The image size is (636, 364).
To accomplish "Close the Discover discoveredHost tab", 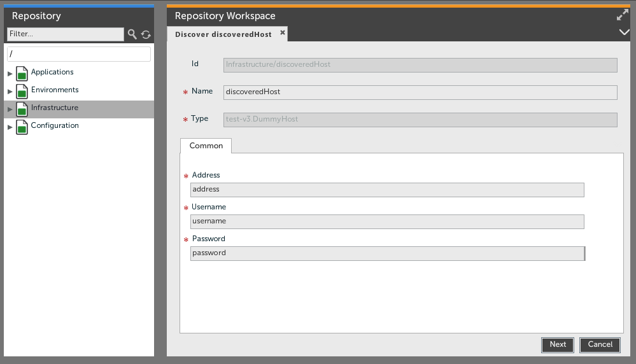I will coord(283,32).
